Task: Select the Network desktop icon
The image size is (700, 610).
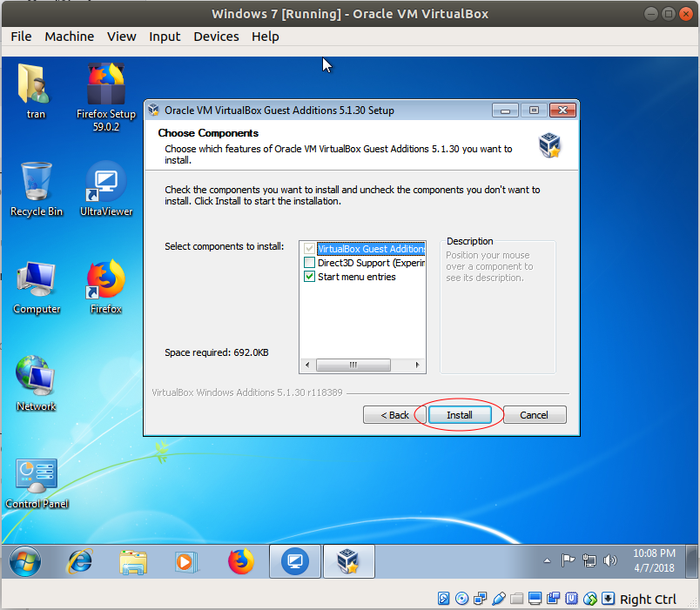Action: tap(36, 384)
